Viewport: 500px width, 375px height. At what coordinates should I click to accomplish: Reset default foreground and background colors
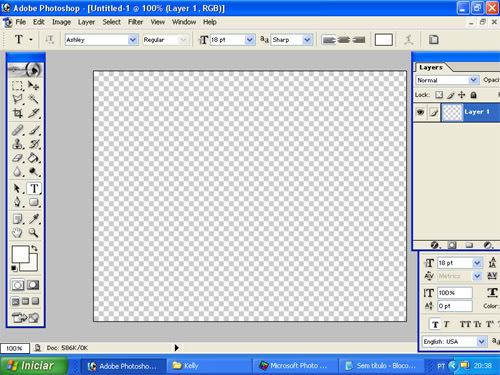tap(14, 268)
